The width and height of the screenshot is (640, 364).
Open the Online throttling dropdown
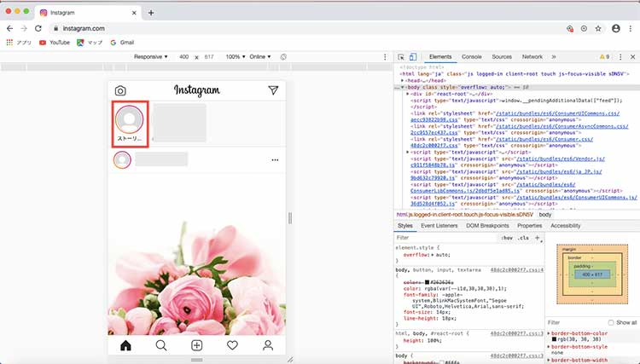pos(260,56)
